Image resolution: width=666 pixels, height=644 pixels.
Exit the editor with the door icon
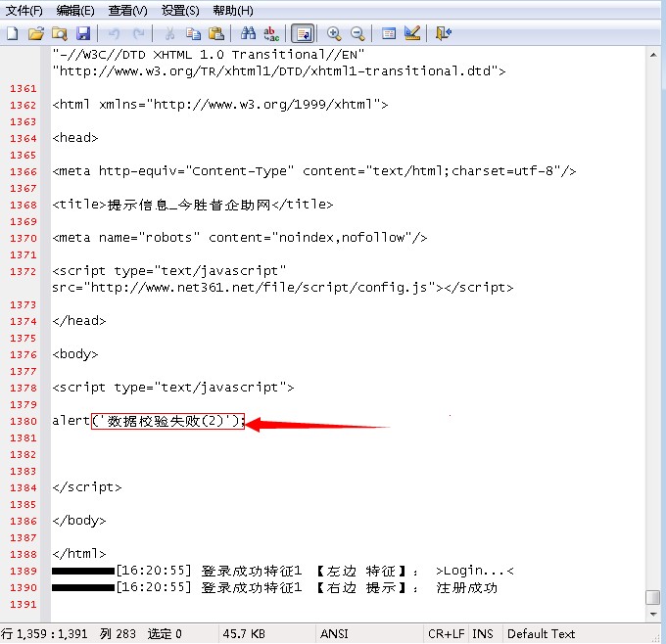(444, 33)
